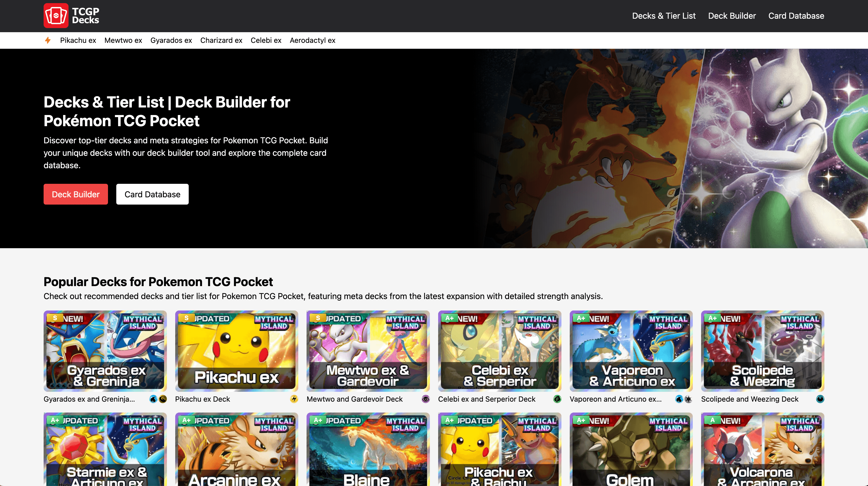Open Pikachu ex & Raichu deck thumbnail

500,449
